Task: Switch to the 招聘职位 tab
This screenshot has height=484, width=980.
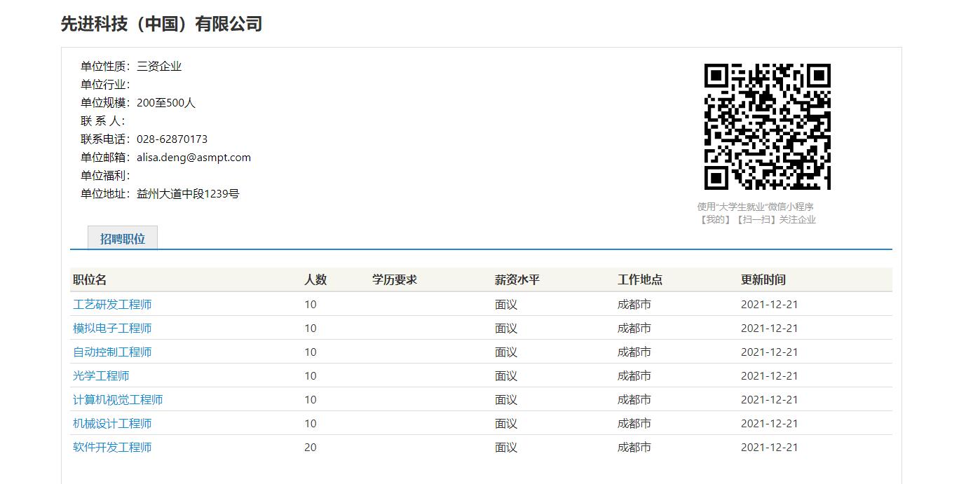Action: [x=123, y=238]
